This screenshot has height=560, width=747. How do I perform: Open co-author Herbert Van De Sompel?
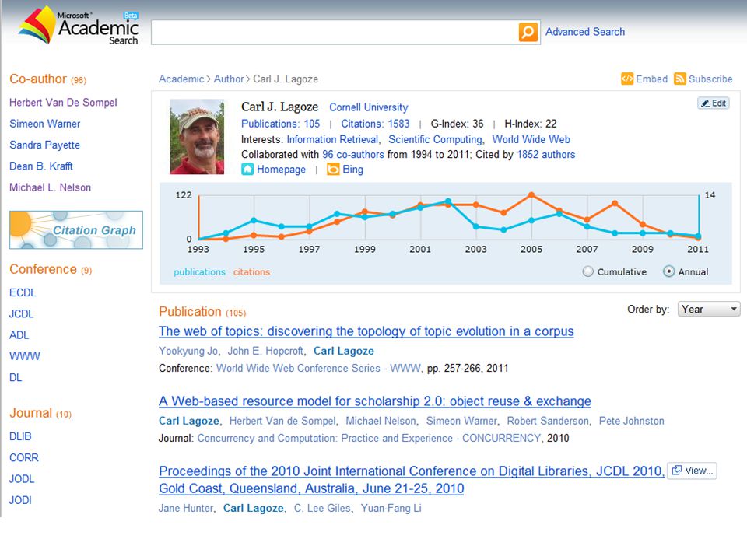coord(63,103)
